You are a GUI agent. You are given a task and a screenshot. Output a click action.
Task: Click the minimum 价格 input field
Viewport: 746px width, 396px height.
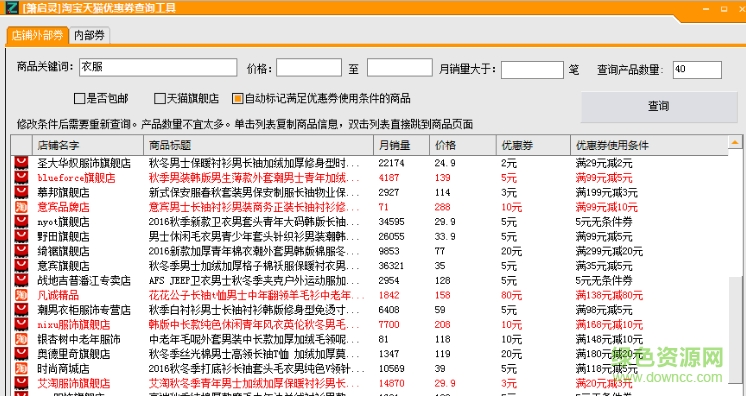309,68
